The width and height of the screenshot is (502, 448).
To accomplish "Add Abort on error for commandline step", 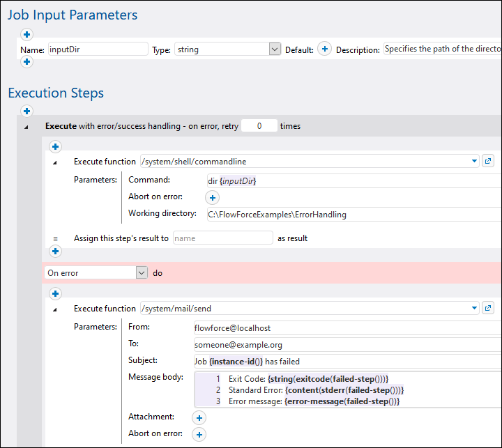I will click(214, 197).
